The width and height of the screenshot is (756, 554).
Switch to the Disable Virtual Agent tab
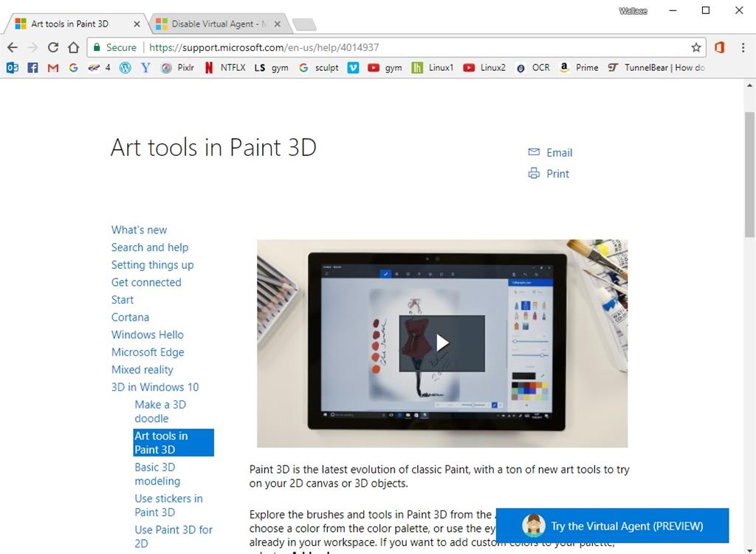pyautogui.click(x=219, y=24)
